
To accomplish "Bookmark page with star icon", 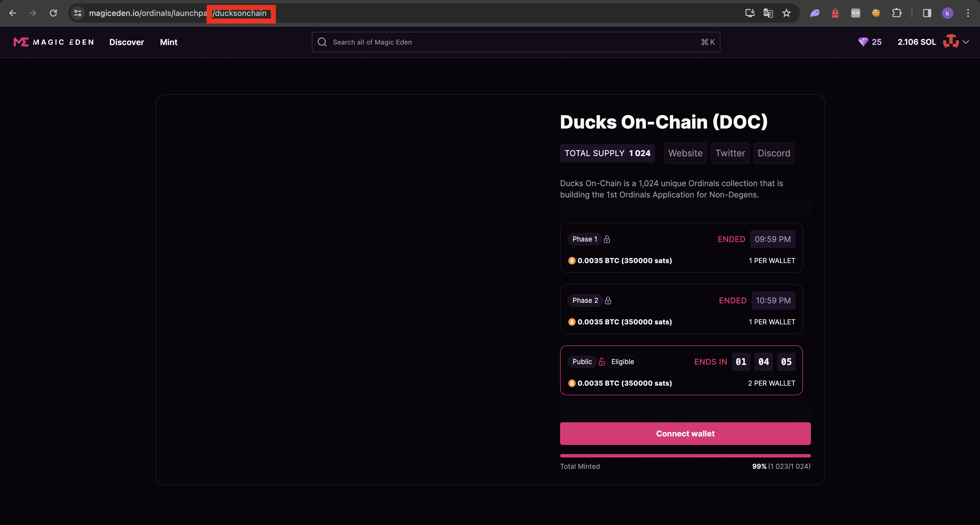I will (x=786, y=13).
